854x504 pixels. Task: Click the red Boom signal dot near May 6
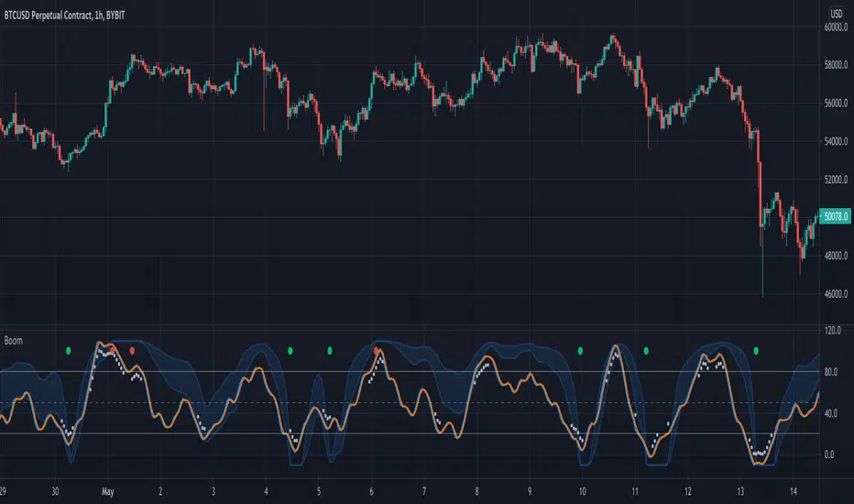click(377, 351)
